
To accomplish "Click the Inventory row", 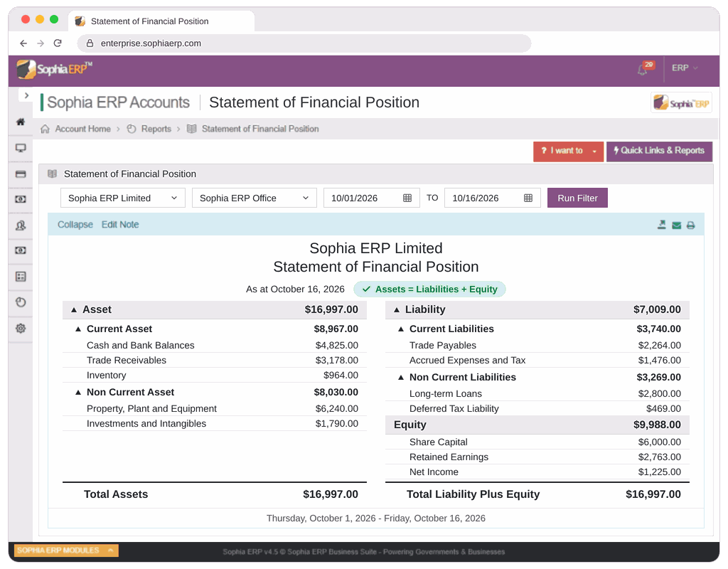I will point(215,375).
